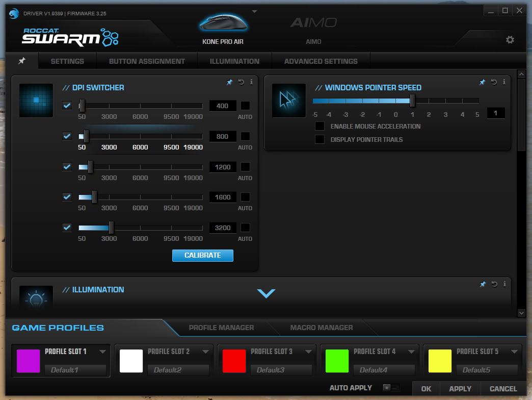Select the Kone Pro Air mouse device icon

[x=223, y=23]
